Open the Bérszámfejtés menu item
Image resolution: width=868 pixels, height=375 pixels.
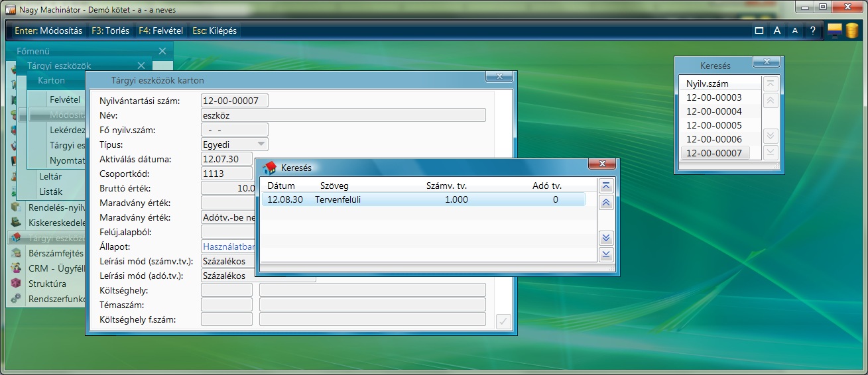tap(56, 253)
